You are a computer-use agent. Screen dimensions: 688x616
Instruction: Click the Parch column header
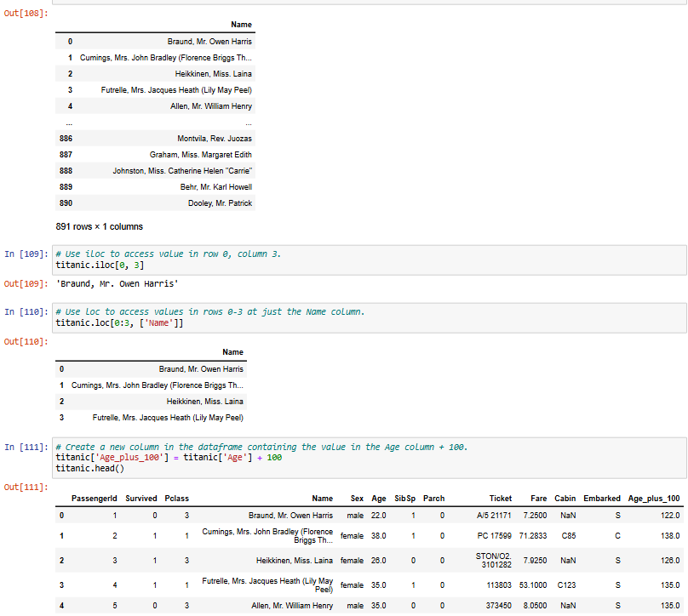tap(433, 499)
